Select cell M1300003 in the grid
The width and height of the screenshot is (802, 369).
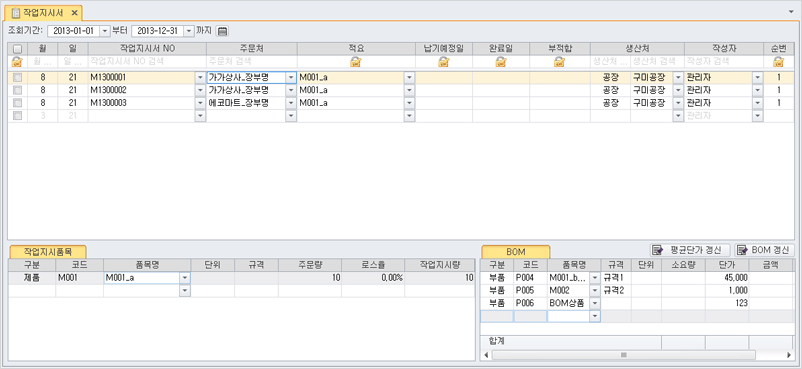[x=142, y=103]
